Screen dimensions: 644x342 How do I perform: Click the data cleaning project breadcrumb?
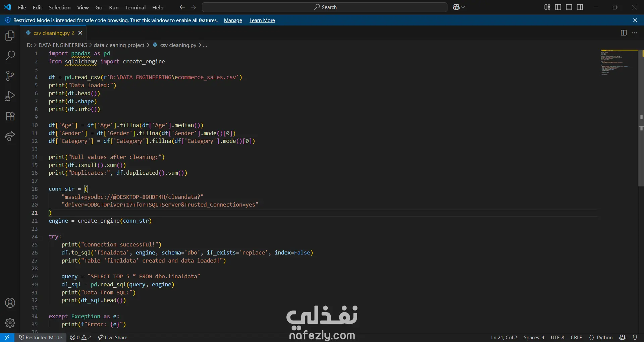(x=119, y=45)
